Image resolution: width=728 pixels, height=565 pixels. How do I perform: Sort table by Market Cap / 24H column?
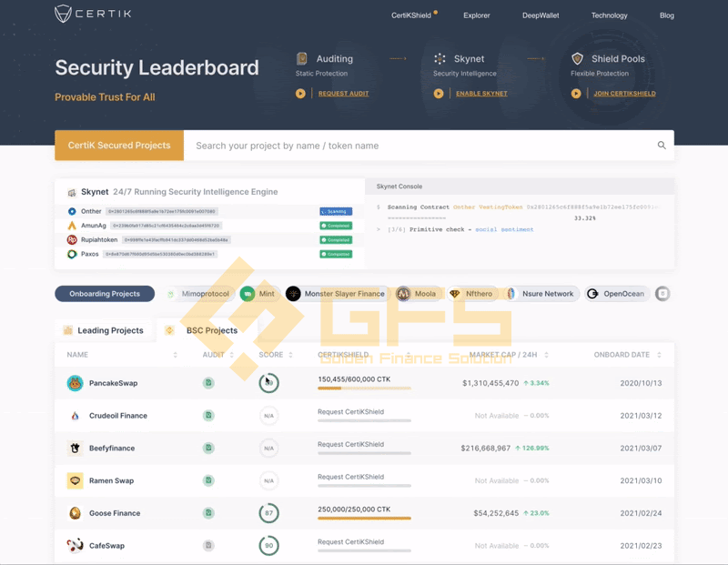[547, 355]
